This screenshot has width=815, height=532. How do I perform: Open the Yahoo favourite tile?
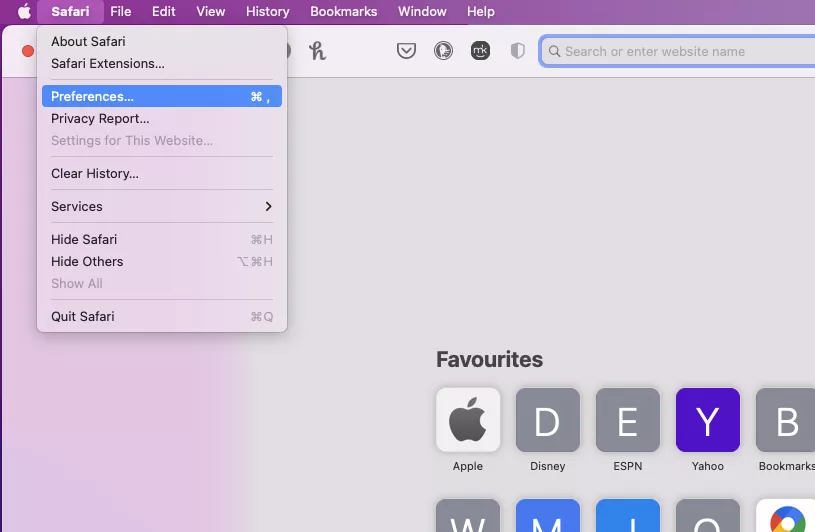(x=707, y=420)
